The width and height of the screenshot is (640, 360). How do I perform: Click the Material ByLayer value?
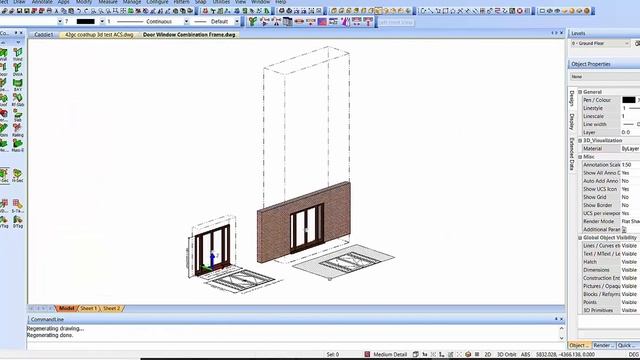coord(630,149)
